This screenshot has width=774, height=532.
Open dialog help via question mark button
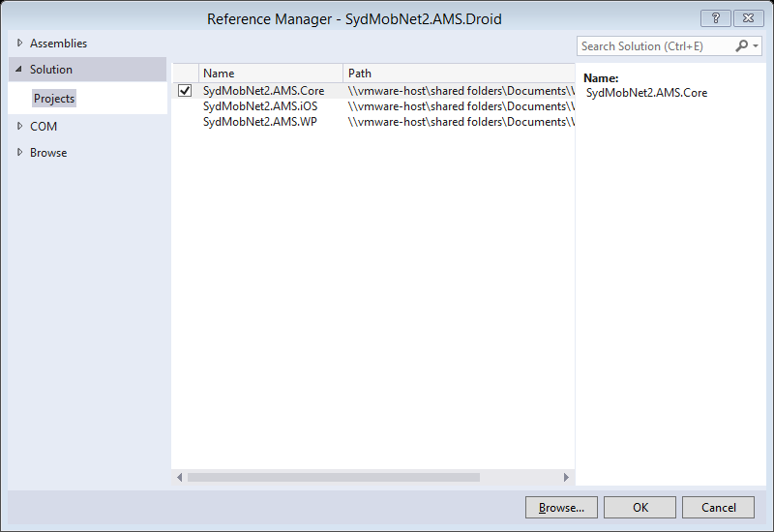716,18
